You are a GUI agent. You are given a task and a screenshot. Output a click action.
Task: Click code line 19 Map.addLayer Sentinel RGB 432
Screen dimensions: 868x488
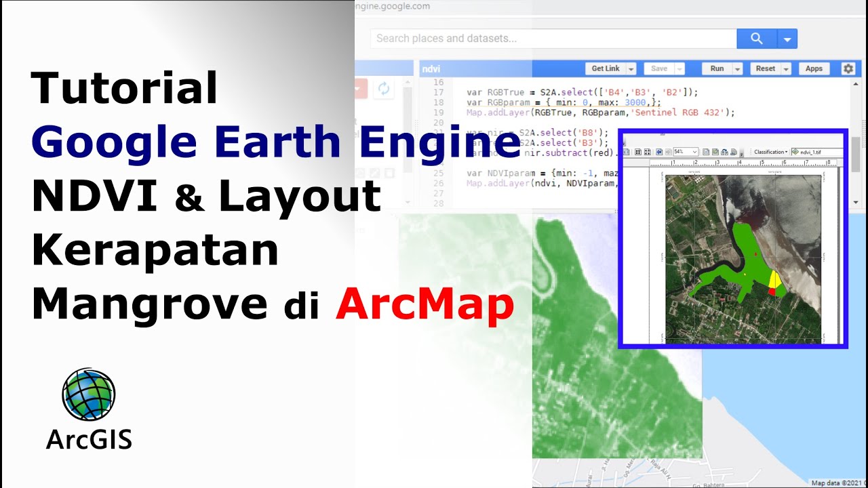tap(601, 113)
